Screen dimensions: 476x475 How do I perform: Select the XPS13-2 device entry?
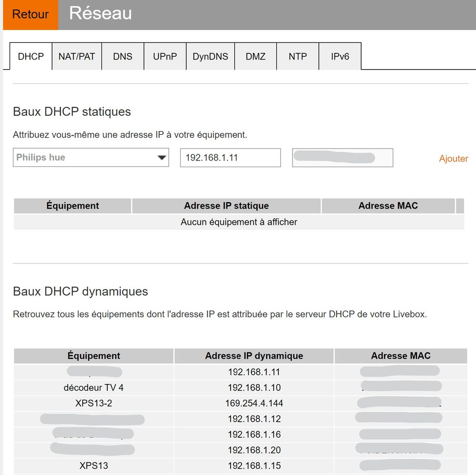[93, 404]
